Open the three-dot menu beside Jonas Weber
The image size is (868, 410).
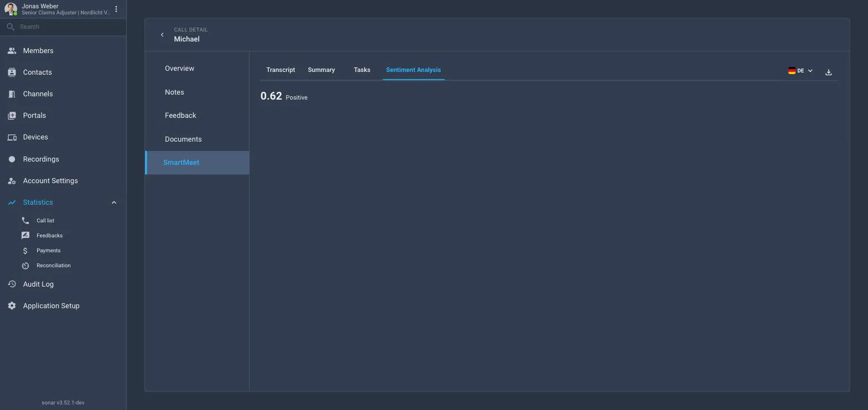click(116, 9)
